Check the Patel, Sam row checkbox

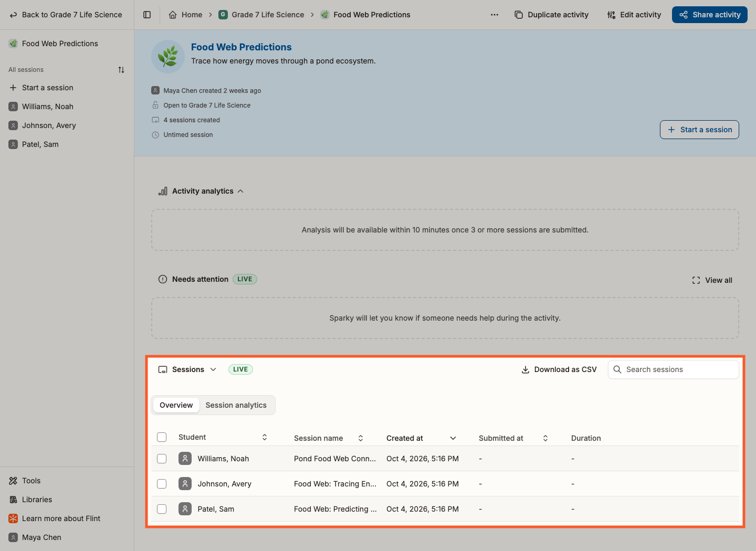[162, 509]
